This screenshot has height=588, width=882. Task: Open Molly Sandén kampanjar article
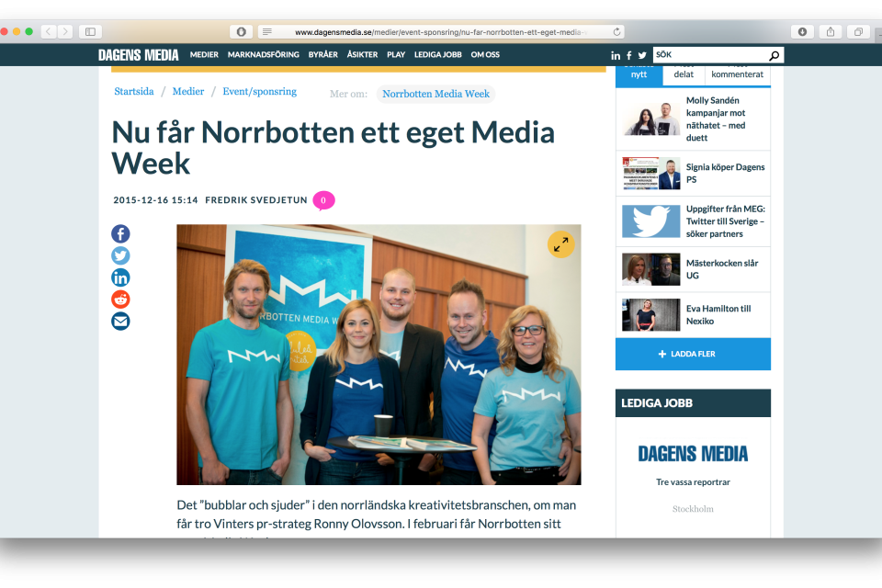coord(716,119)
